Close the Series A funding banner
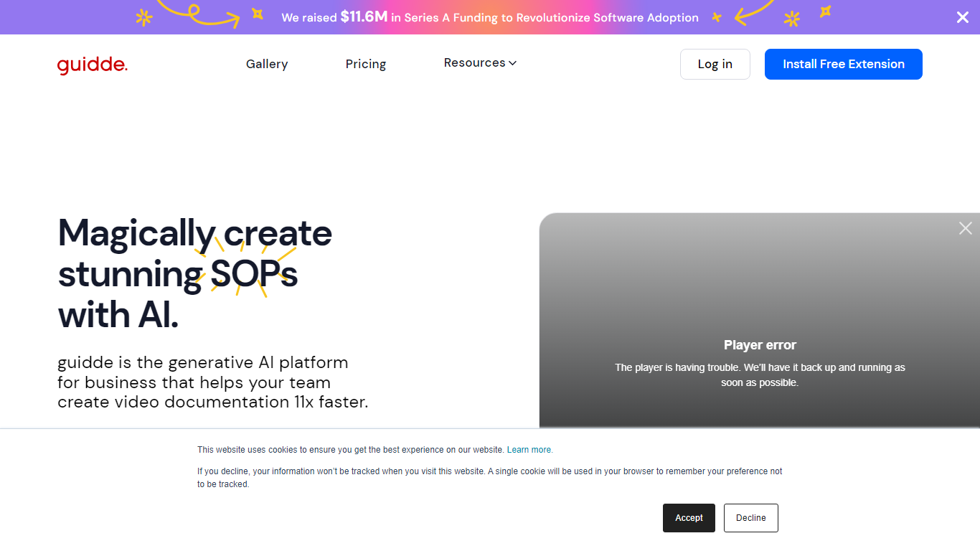This screenshot has height=551, width=980. tap(962, 17)
